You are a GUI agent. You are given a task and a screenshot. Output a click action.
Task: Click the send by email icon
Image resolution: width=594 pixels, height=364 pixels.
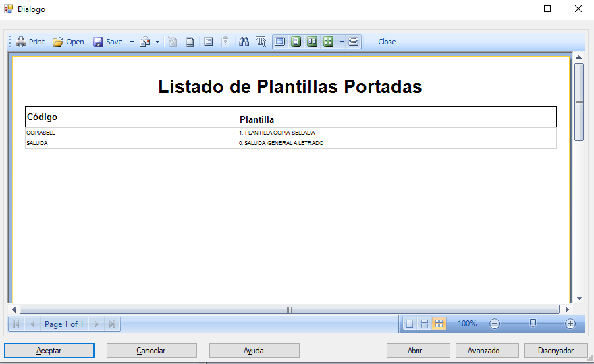coord(144,42)
